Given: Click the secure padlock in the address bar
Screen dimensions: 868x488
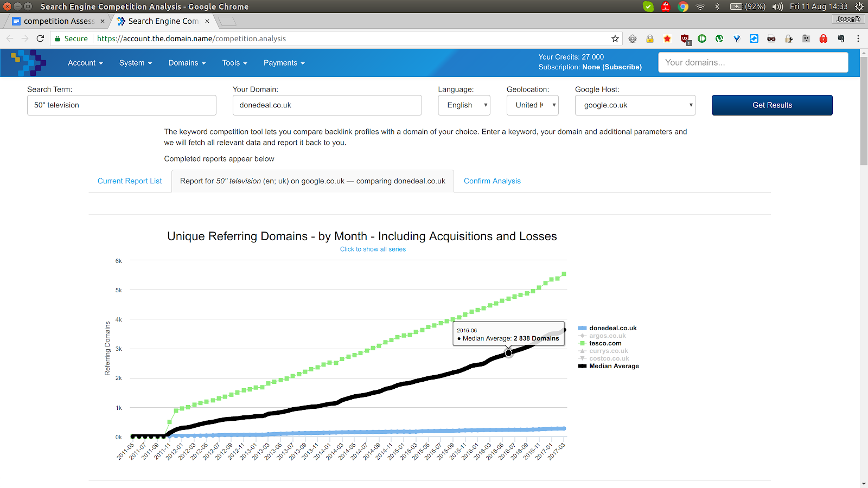Looking at the screenshot, I should [x=58, y=38].
